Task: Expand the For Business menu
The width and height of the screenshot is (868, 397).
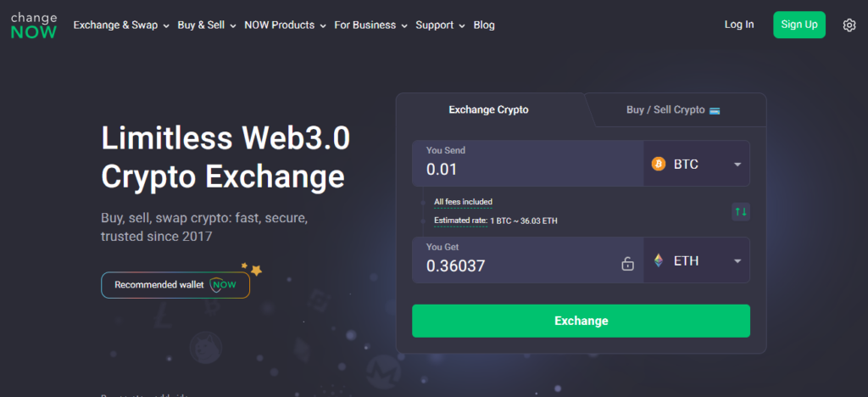Action: pos(371,25)
